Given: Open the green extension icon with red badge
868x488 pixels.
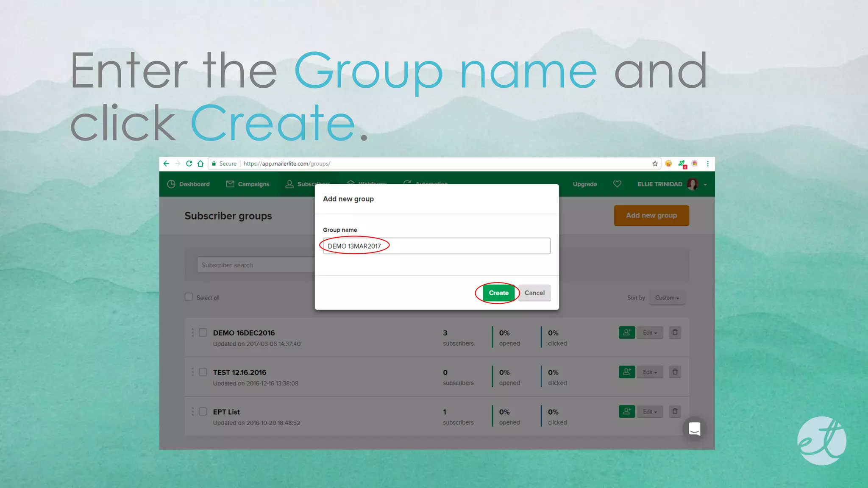Looking at the screenshot, I should 682,164.
